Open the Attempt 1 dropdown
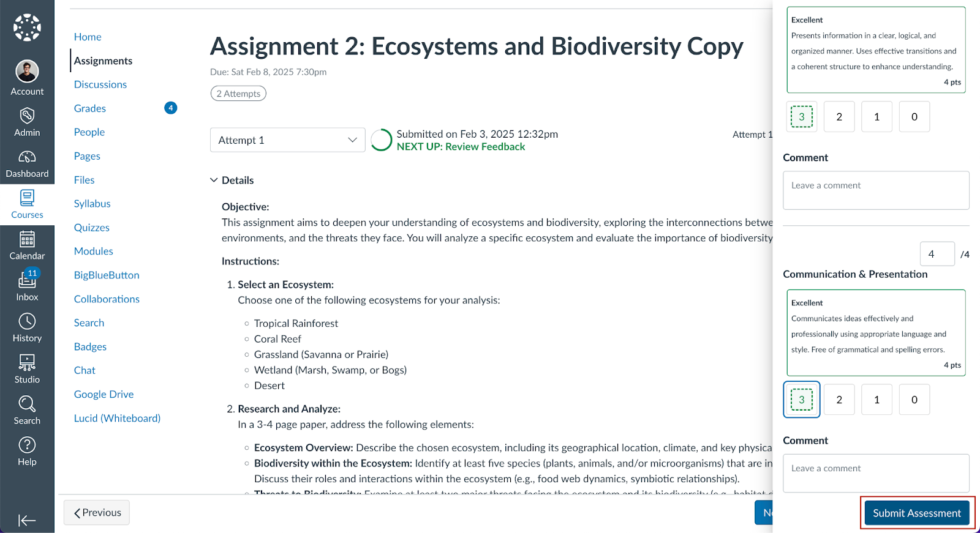 tap(287, 140)
